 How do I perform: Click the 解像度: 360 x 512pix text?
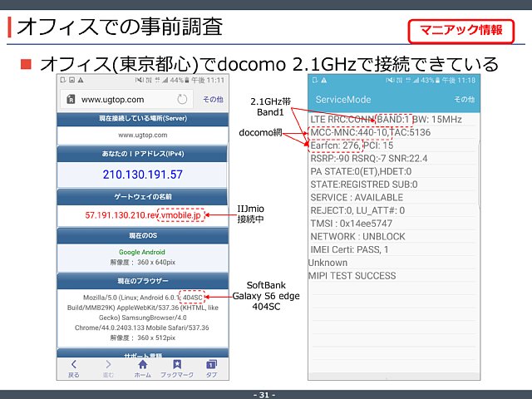143,338
